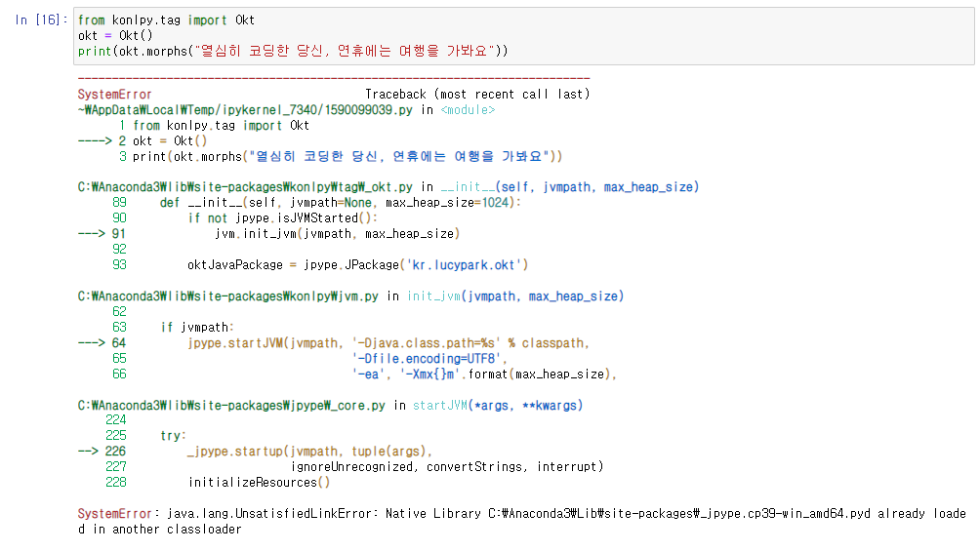This screenshot has height=552, width=980.
Task: Click the final 'SystemError:' label at the bottom
Action: [119, 514]
